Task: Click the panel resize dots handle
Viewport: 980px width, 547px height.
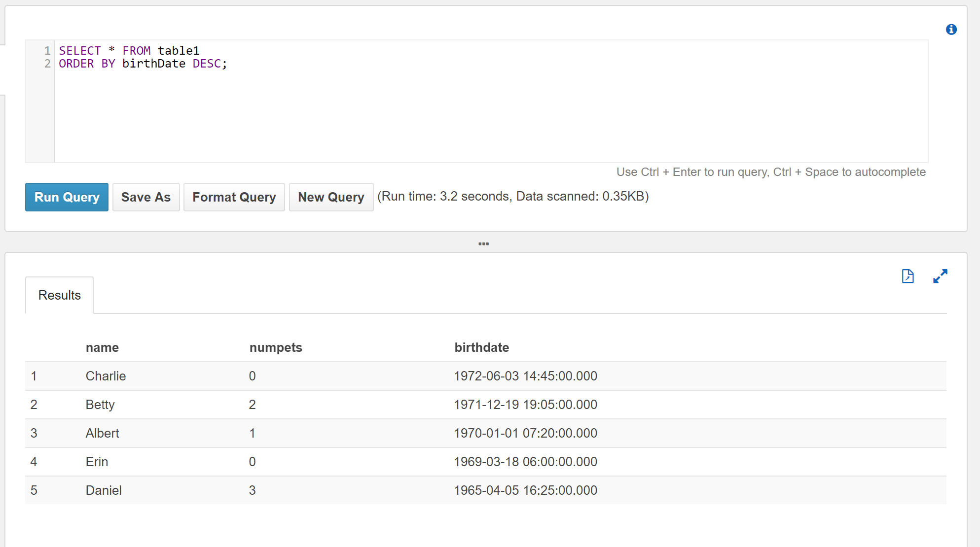Action: click(484, 243)
